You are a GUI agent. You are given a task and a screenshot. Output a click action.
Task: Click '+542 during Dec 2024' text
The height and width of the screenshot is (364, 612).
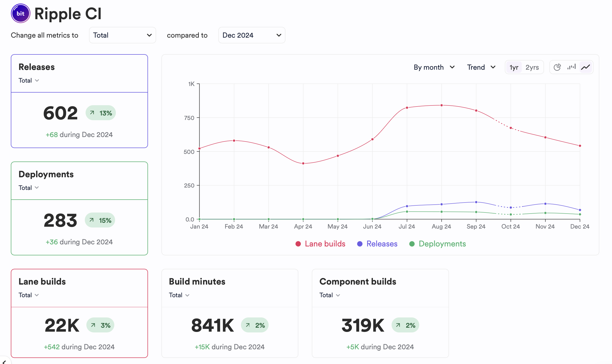click(79, 347)
